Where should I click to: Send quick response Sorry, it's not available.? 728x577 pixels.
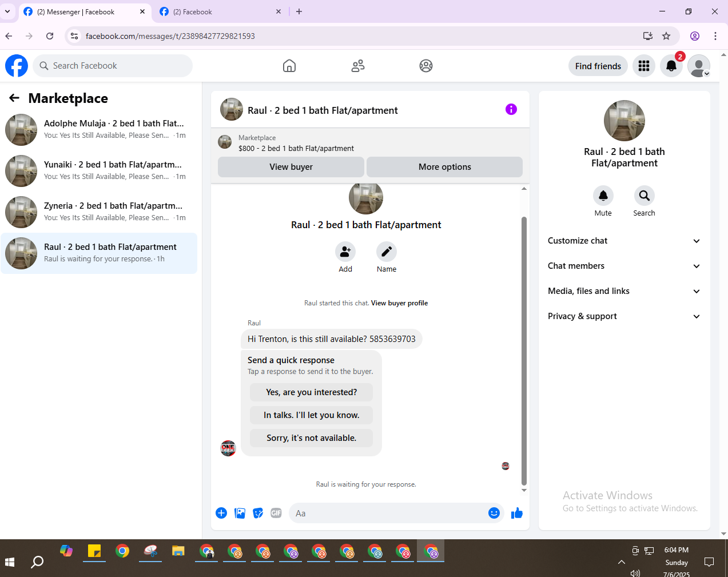tap(311, 438)
